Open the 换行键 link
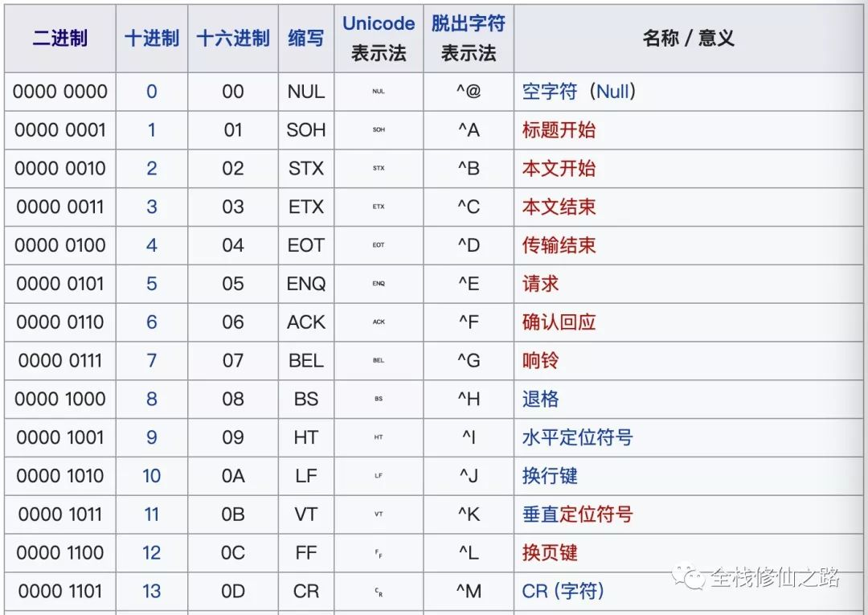 [x=550, y=475]
